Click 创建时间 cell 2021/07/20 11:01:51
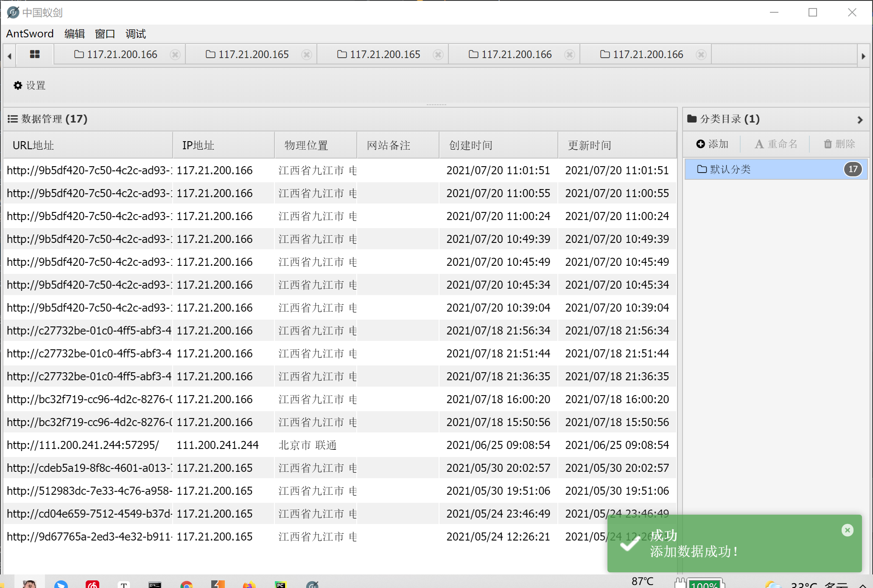The height and width of the screenshot is (588, 873). pos(498,170)
